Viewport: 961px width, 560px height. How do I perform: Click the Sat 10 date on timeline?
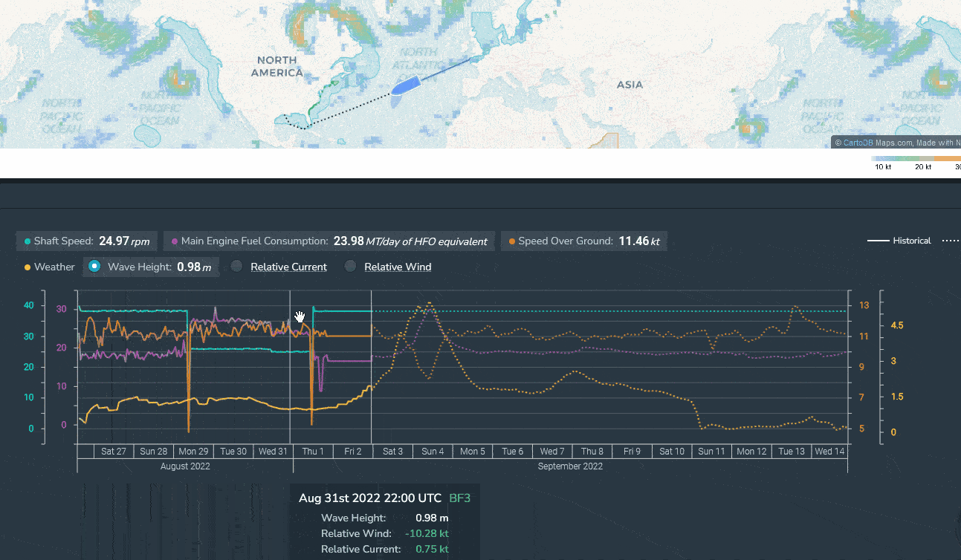tap(672, 452)
